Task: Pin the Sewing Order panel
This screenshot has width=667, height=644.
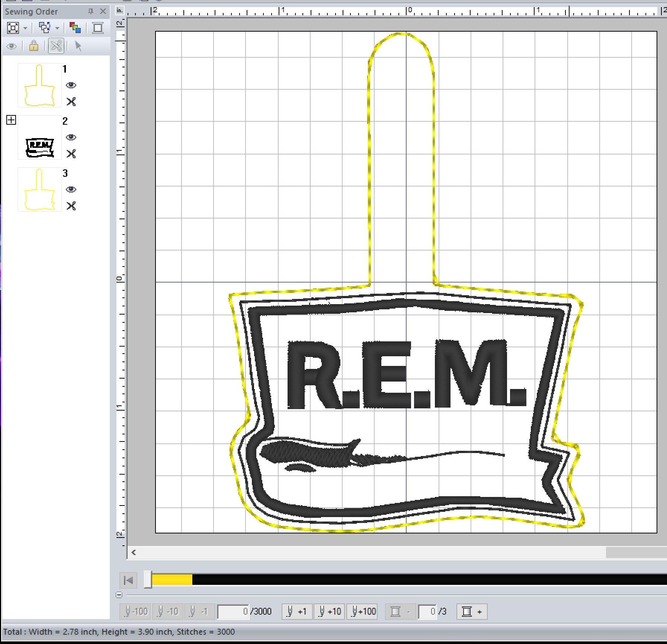Action: click(90, 12)
